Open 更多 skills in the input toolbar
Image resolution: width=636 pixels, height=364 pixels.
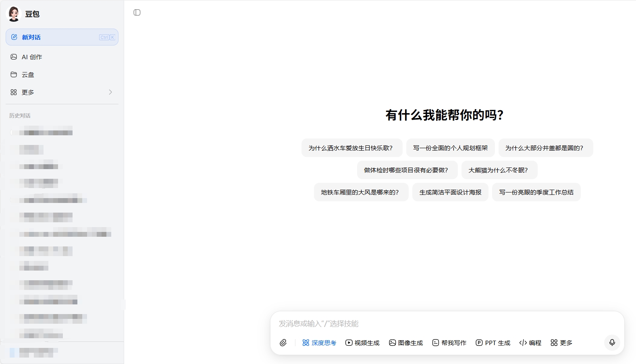(561, 343)
